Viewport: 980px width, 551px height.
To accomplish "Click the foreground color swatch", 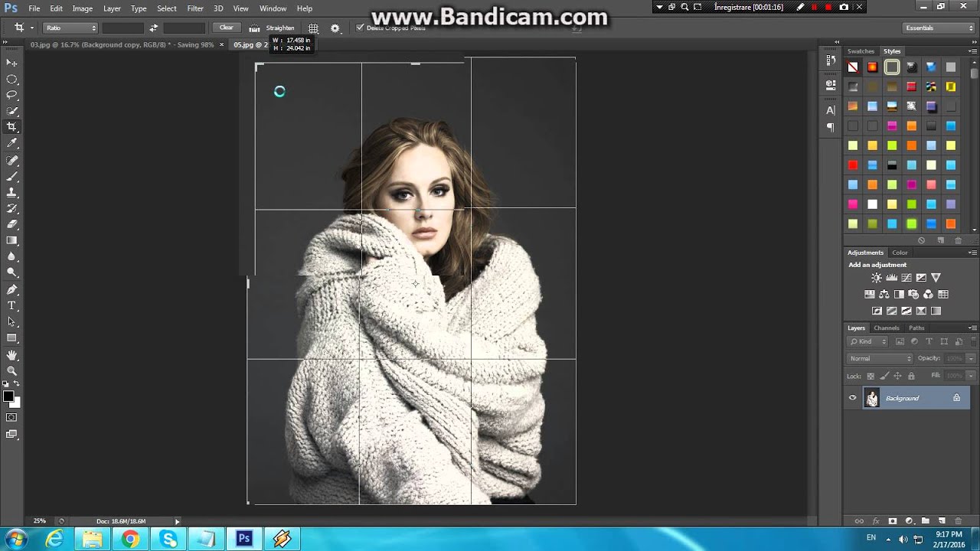I will [8, 396].
